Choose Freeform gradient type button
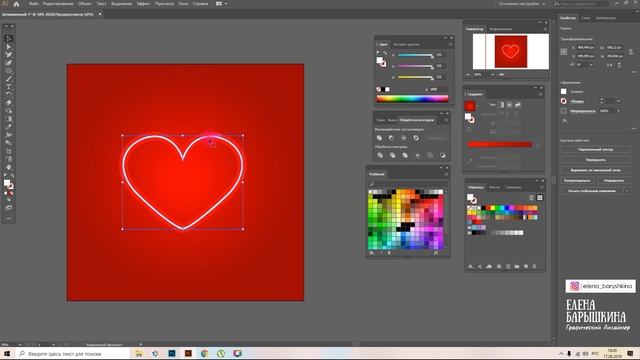Screen dimensions: 640x360 (518, 105)
